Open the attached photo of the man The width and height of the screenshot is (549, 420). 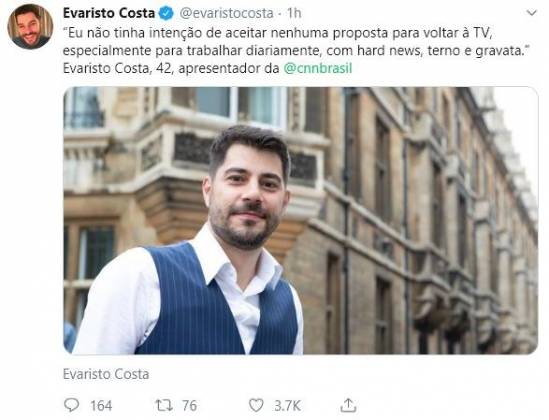pyautogui.click(x=300, y=220)
